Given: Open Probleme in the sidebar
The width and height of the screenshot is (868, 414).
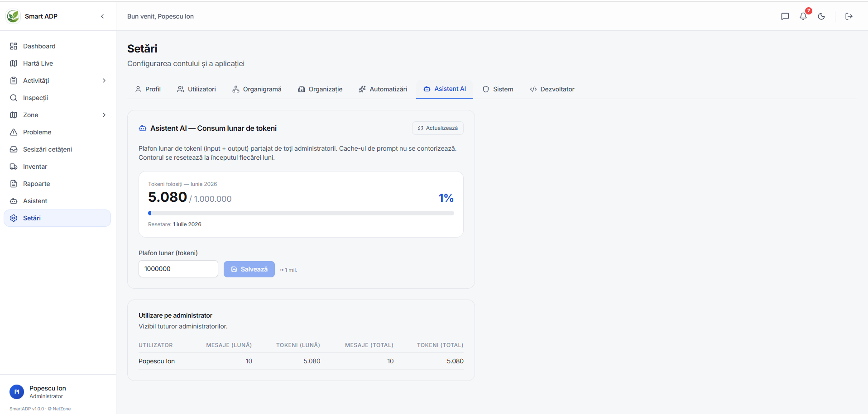Looking at the screenshot, I should [x=57, y=132].
